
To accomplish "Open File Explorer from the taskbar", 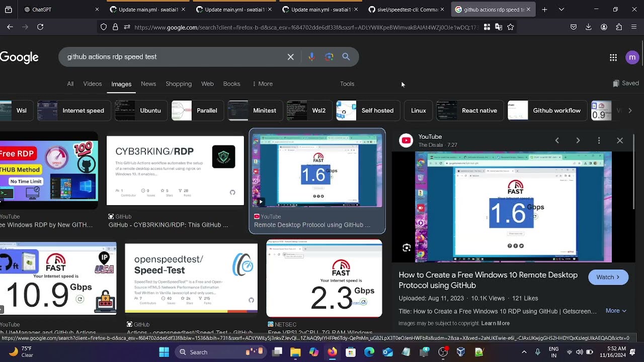I will [x=295, y=352].
